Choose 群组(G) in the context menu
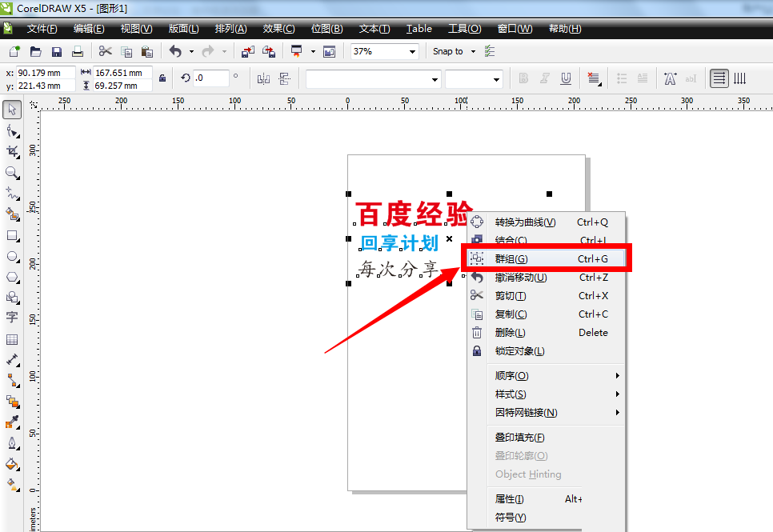The image size is (773, 532). [x=546, y=259]
